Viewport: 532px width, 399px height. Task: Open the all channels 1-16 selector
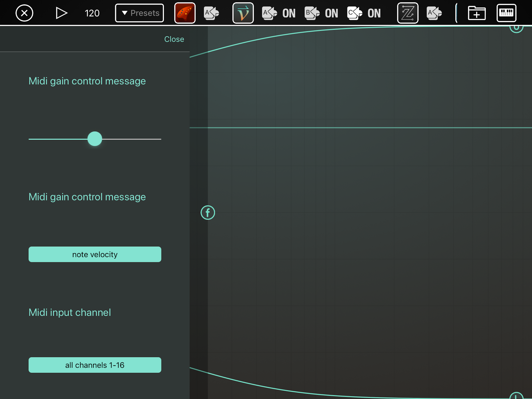click(95, 365)
